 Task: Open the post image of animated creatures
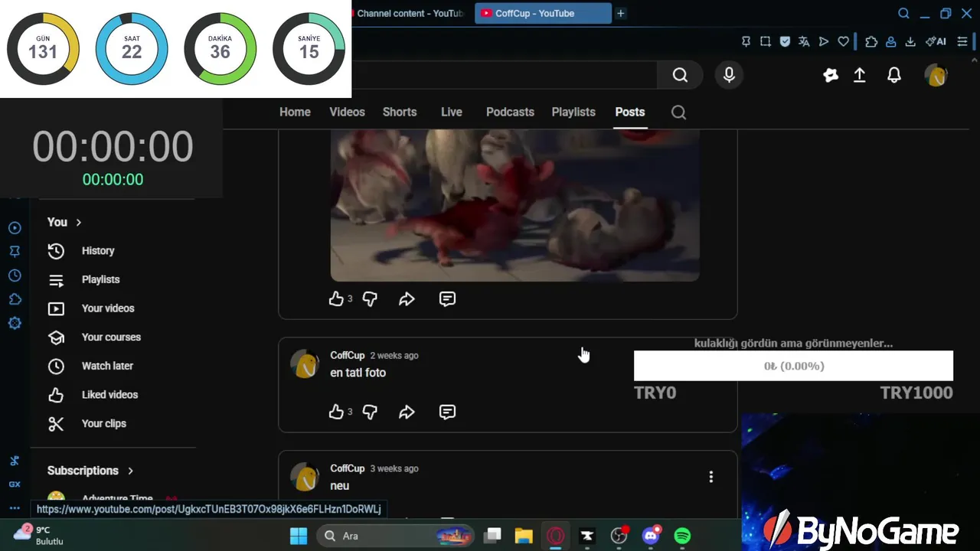tap(514, 205)
